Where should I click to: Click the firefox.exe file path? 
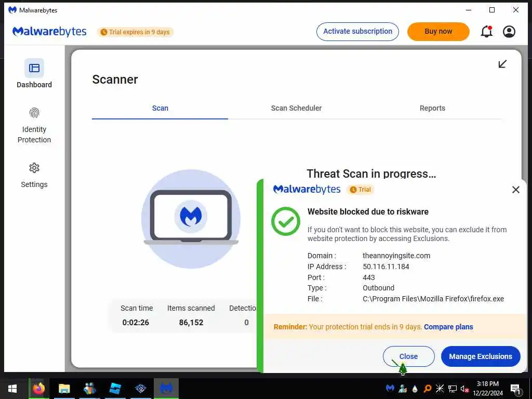point(433,299)
